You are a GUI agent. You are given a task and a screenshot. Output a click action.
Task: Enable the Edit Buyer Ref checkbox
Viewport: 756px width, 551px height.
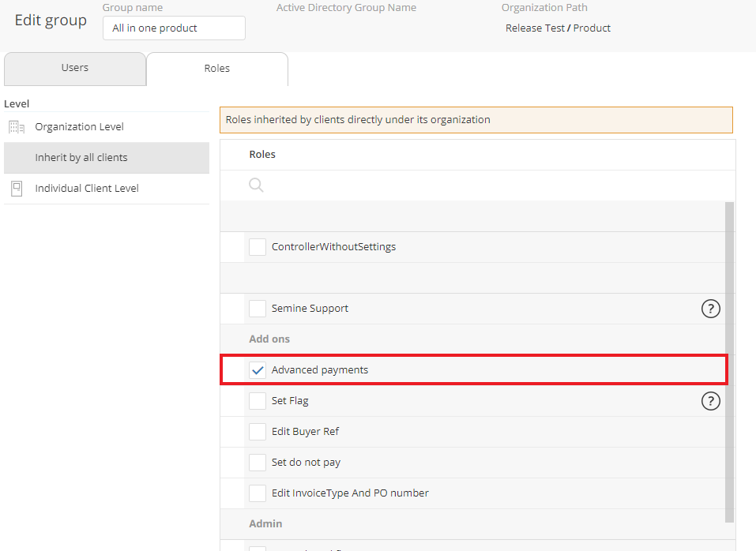point(258,432)
